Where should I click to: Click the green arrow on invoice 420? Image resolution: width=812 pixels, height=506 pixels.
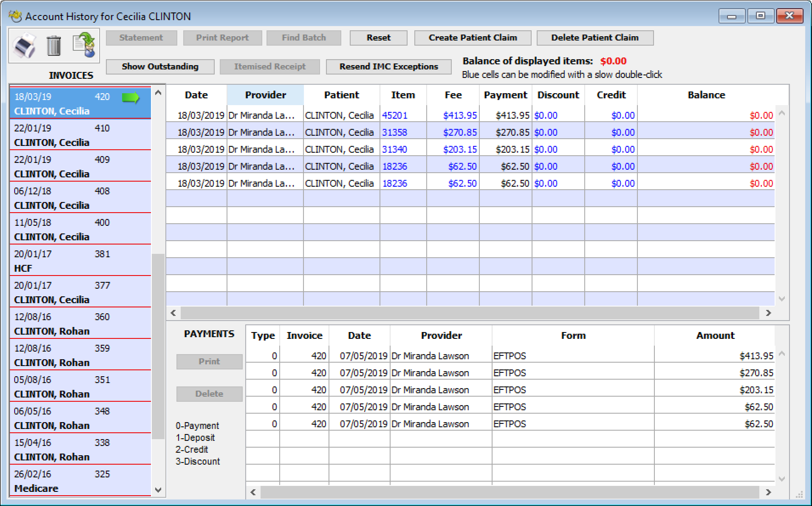pos(131,97)
